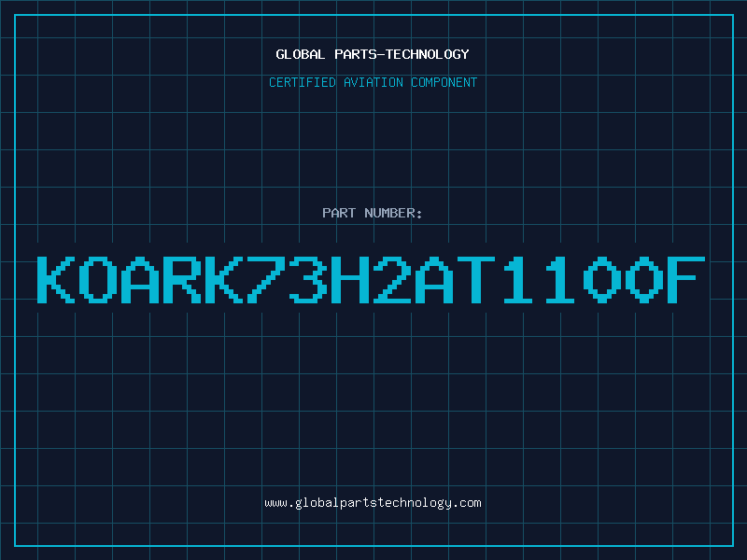Click the PART NUMBER: label
This screenshot has width=747, height=560.
click(373, 213)
